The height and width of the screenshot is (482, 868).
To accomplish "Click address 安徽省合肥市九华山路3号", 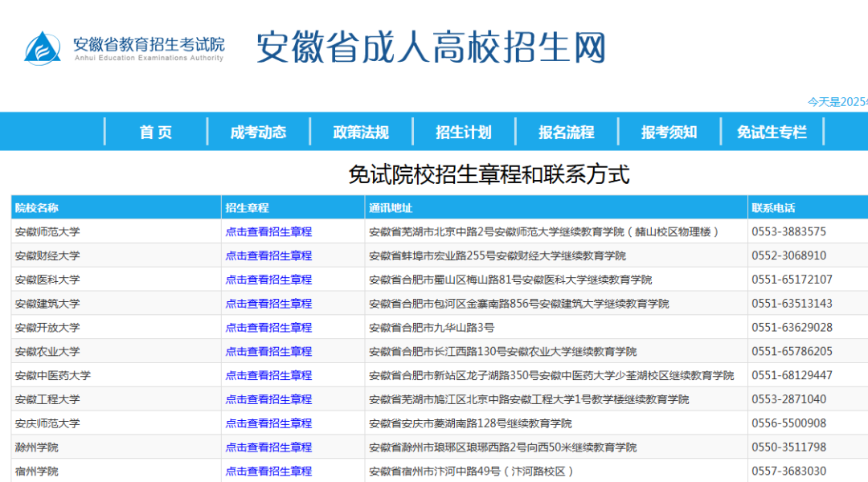I will pyautogui.click(x=432, y=328).
